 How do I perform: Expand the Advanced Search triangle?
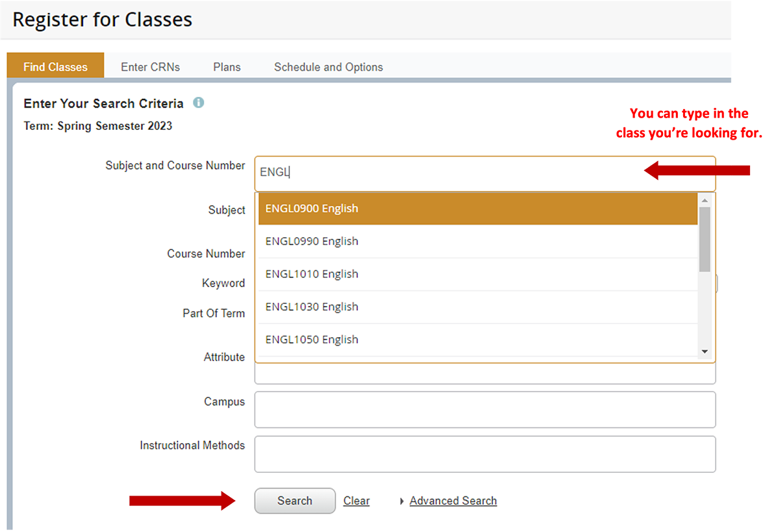tap(402, 501)
